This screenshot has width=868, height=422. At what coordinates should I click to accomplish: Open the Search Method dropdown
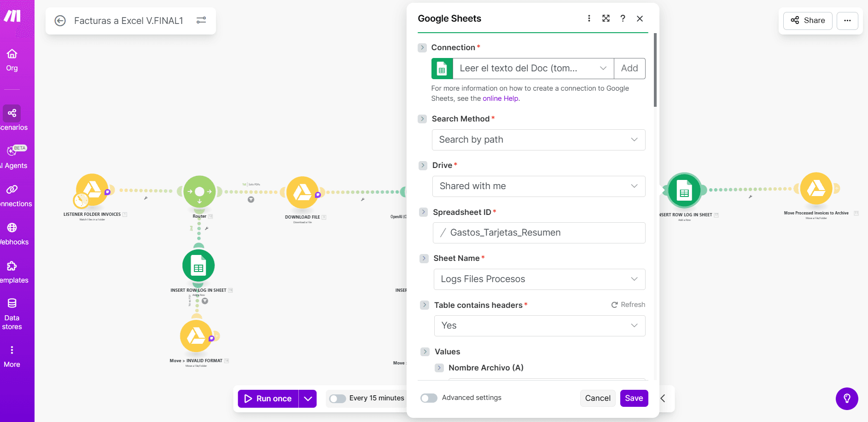pyautogui.click(x=538, y=140)
